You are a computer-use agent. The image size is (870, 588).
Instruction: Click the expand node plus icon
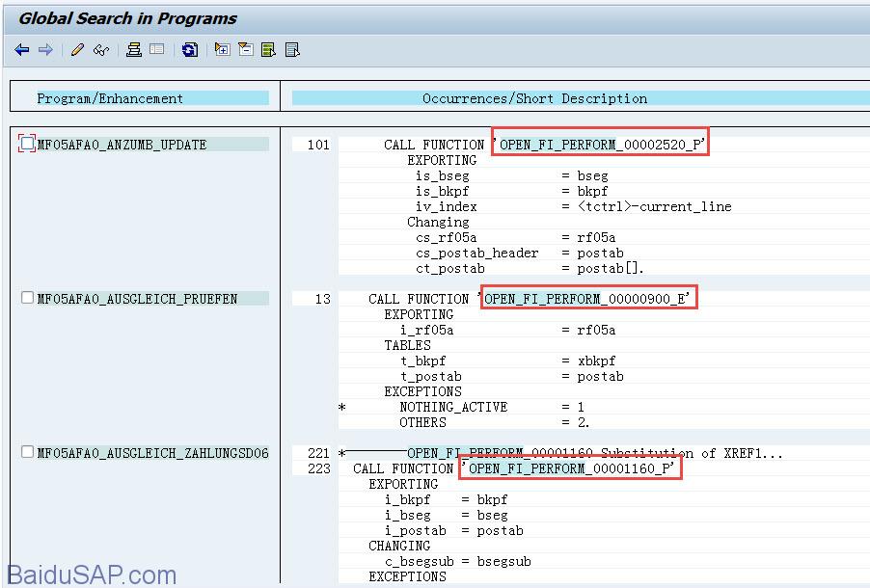(x=222, y=50)
